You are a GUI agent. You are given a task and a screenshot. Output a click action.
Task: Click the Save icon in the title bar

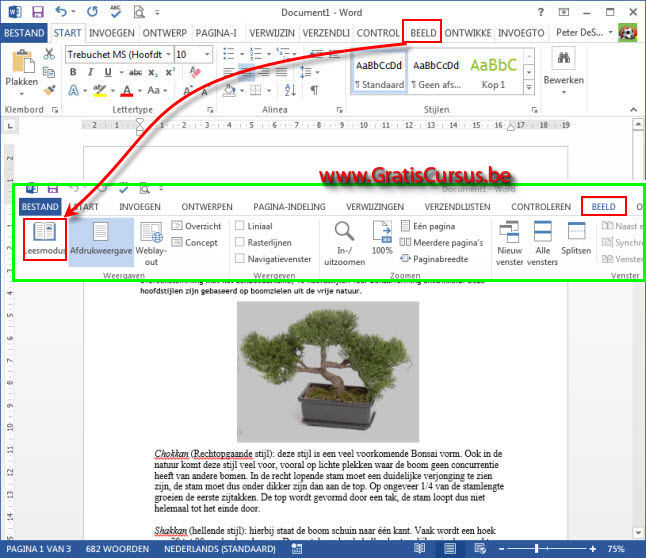(x=38, y=12)
